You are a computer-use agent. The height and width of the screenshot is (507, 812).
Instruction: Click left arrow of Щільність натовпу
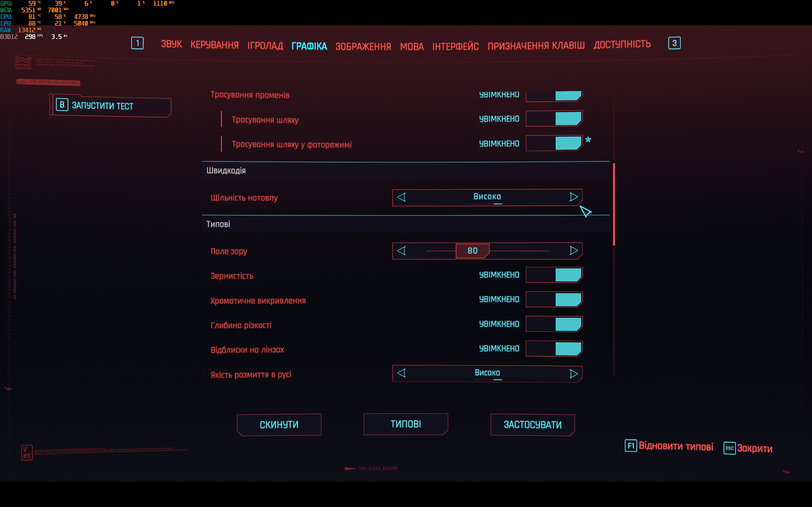click(x=402, y=197)
